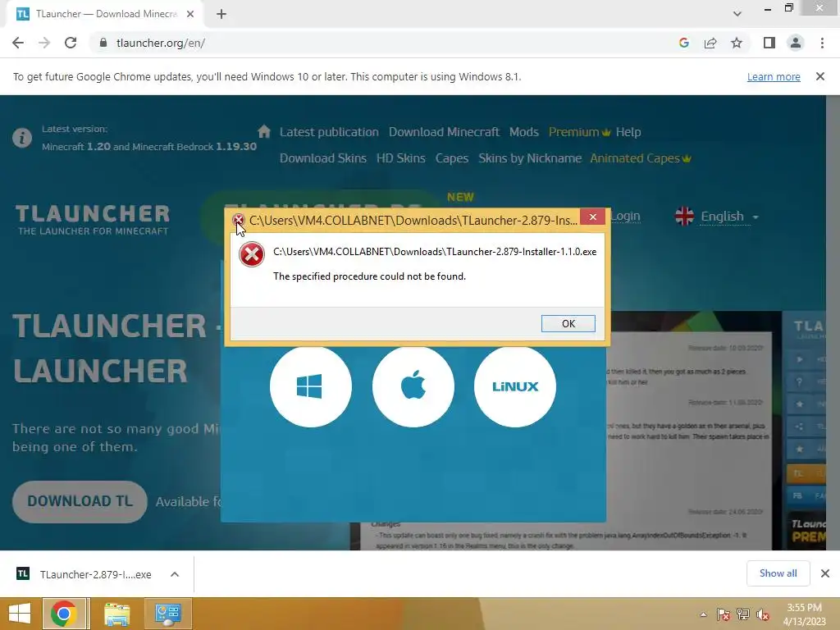Click the UK flag language icon
This screenshot has width=840, height=630.
coord(685,217)
